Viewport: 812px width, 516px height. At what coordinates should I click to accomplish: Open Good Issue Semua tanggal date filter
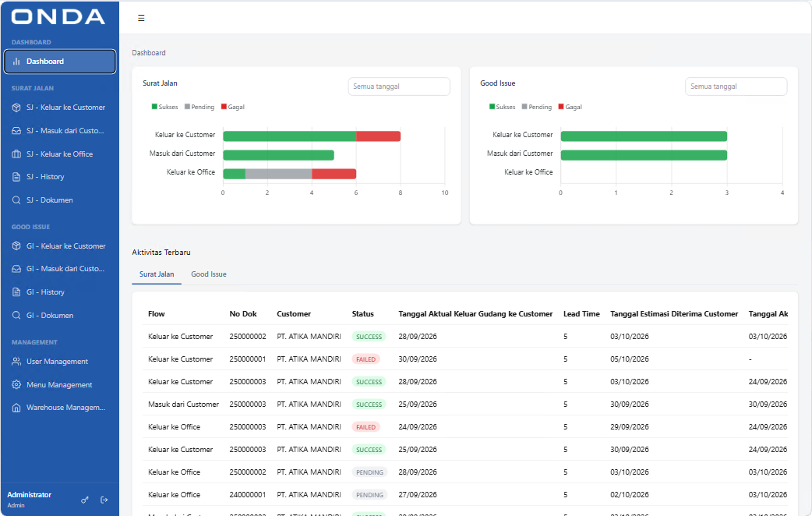pyautogui.click(x=736, y=87)
